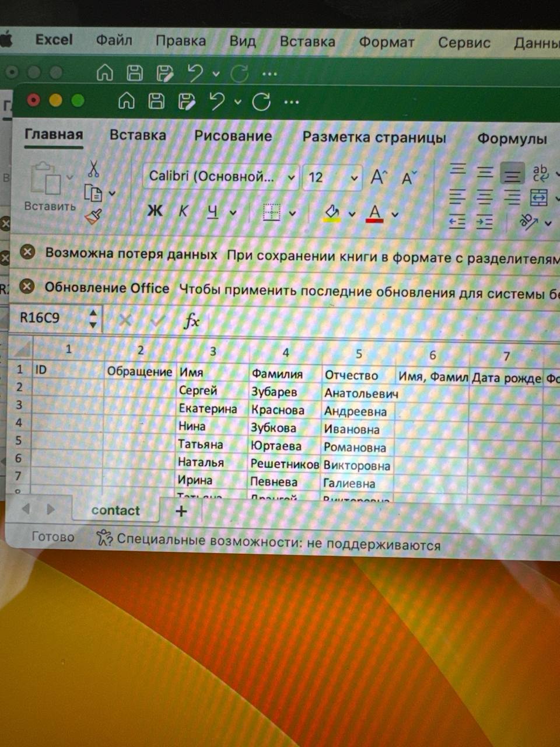This screenshot has height=747, width=560.
Task: Open the Вставка menu in menu bar
Action: tap(307, 41)
